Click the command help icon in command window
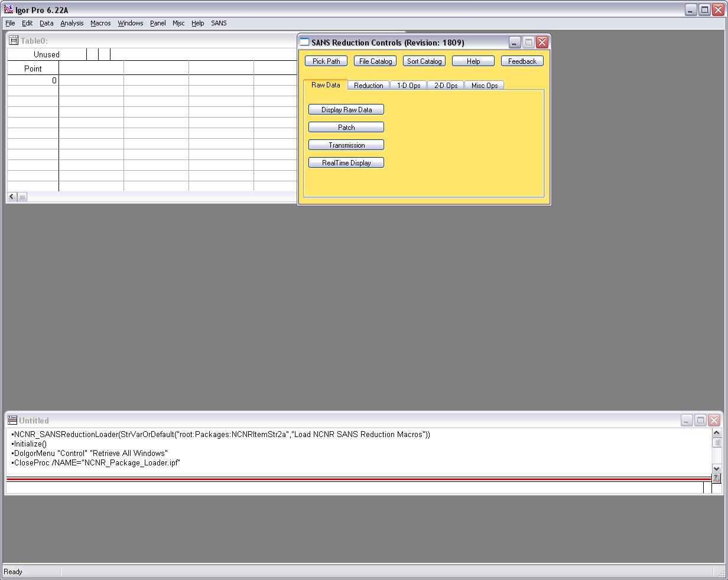 click(x=716, y=478)
